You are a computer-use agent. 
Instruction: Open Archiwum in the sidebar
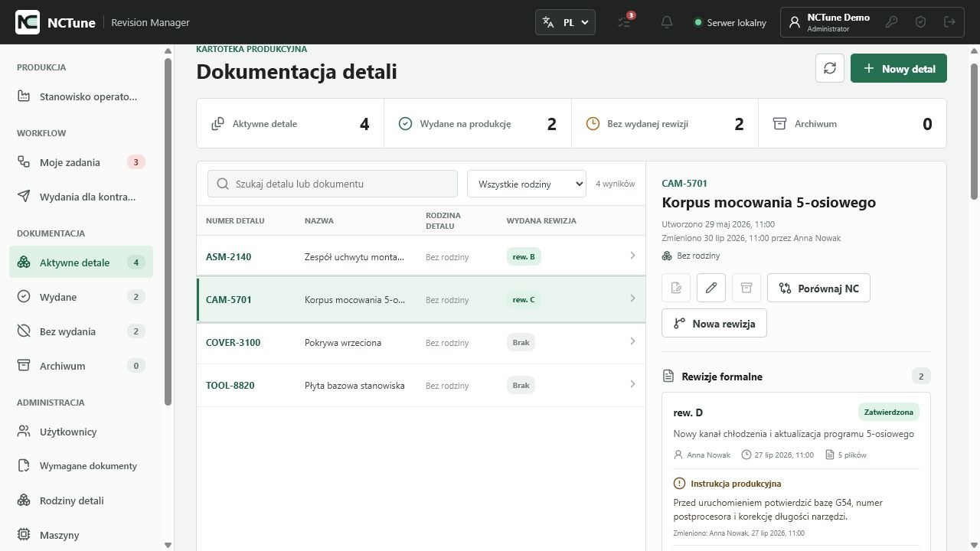pos(81,366)
